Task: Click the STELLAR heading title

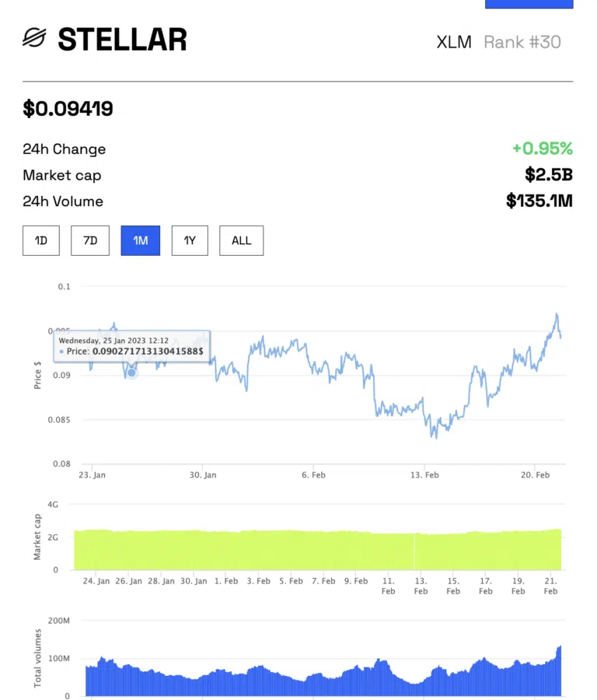Action: [122, 39]
